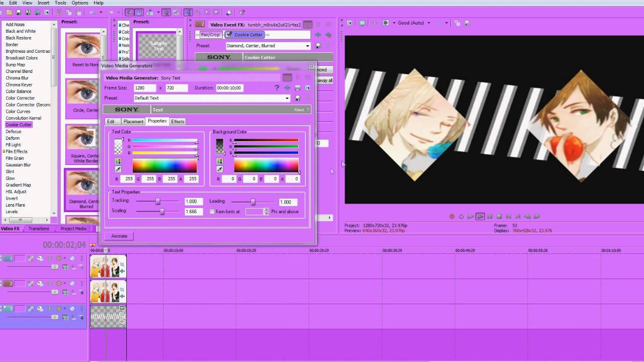This screenshot has height=362, width=644.
Task: Click Save Snapshot to File icon in preview
Action: [467, 23]
